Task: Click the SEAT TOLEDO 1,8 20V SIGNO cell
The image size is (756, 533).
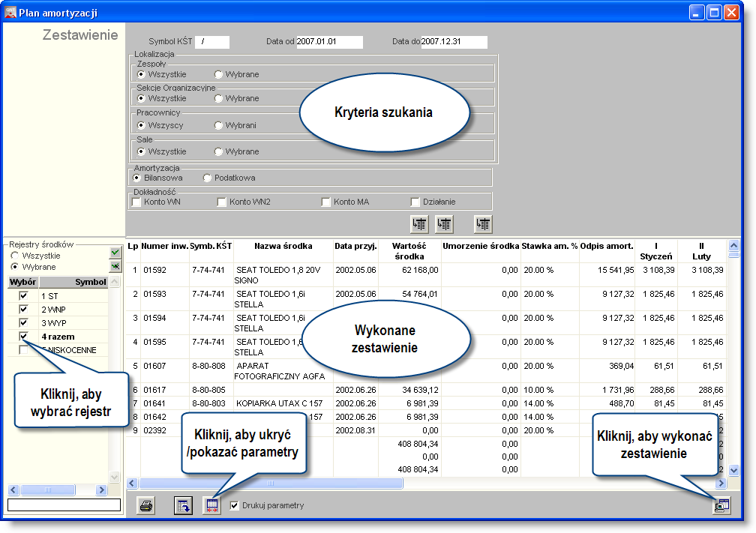Action: [283, 274]
